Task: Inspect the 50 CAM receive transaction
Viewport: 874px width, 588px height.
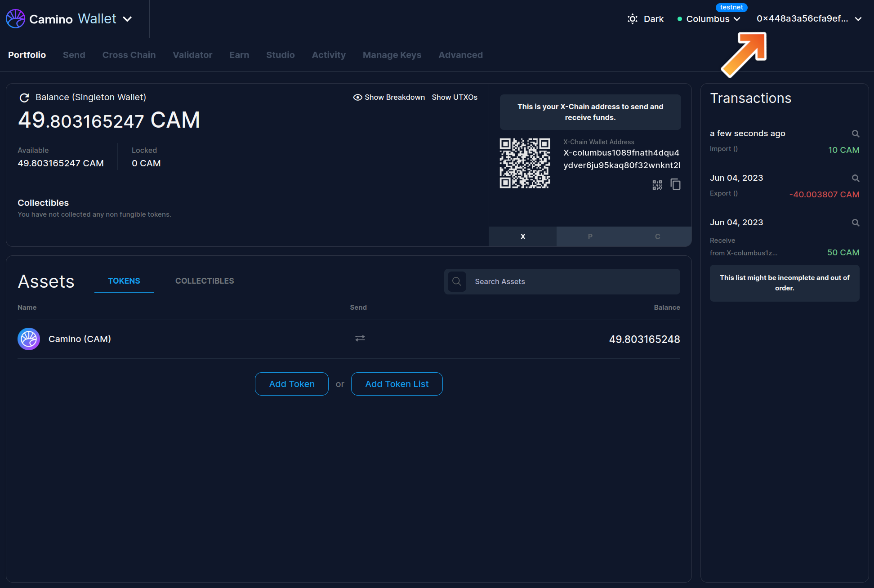Action: tap(855, 223)
